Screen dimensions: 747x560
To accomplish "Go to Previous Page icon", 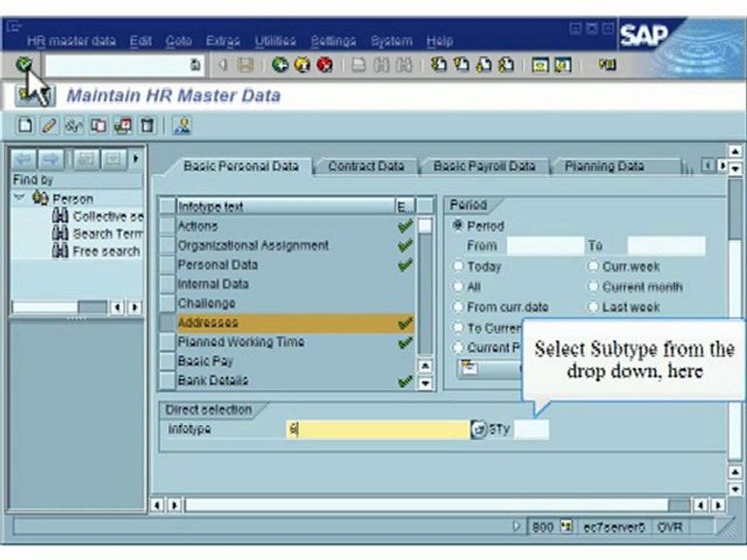I will point(461,65).
